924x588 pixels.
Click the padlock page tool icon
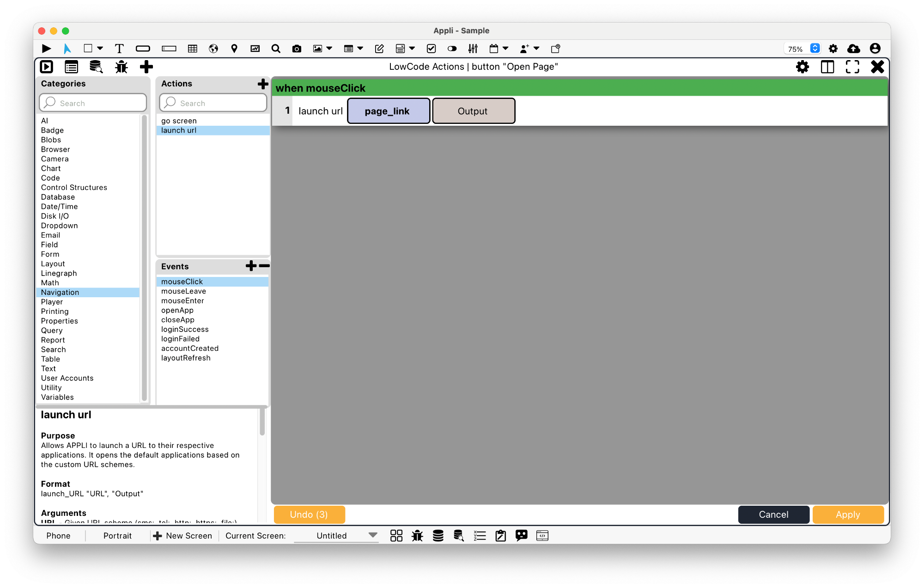556,49
